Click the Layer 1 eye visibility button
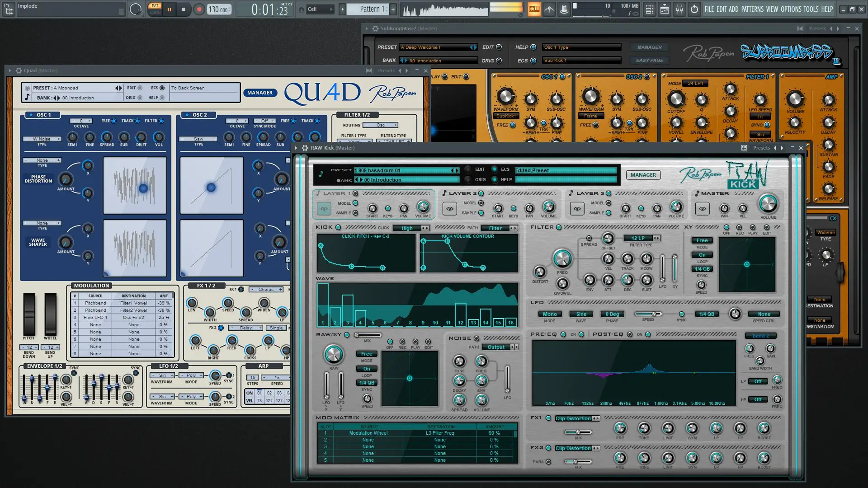Screen dimensions: 868x488 (324, 209)
